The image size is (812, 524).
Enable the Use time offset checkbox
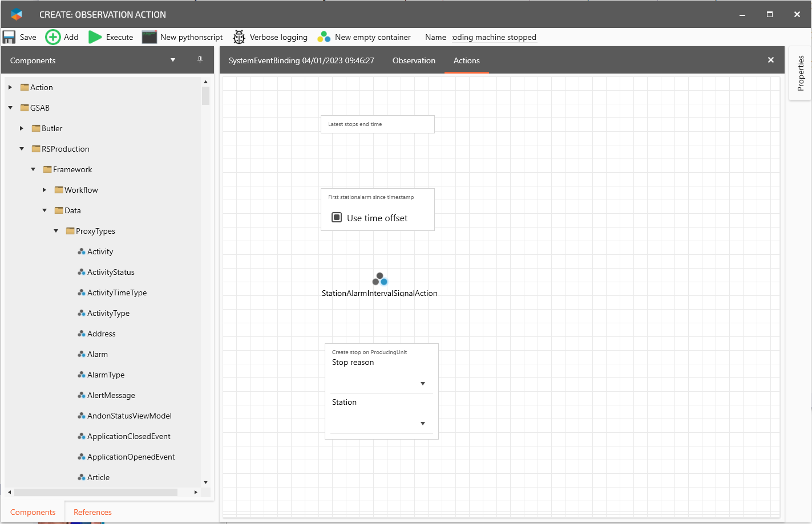[337, 217]
